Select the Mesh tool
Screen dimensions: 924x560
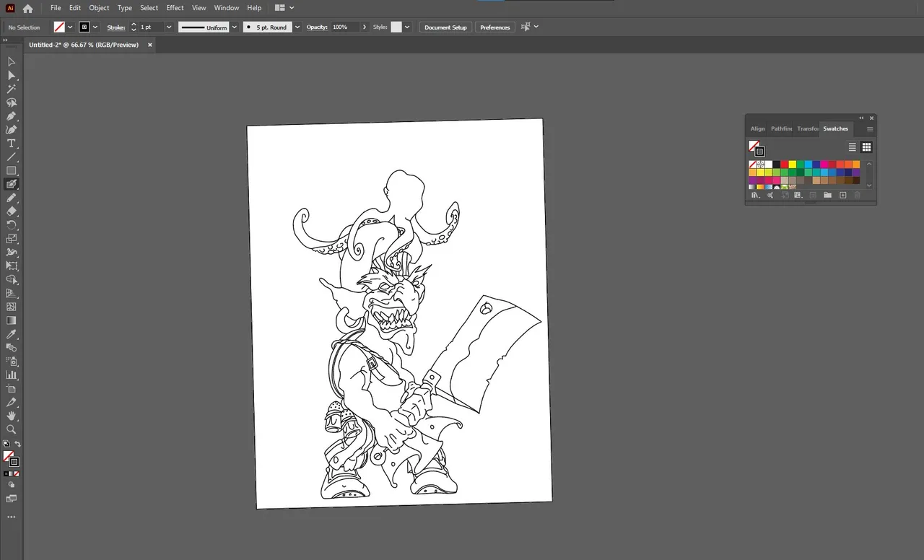(12, 307)
